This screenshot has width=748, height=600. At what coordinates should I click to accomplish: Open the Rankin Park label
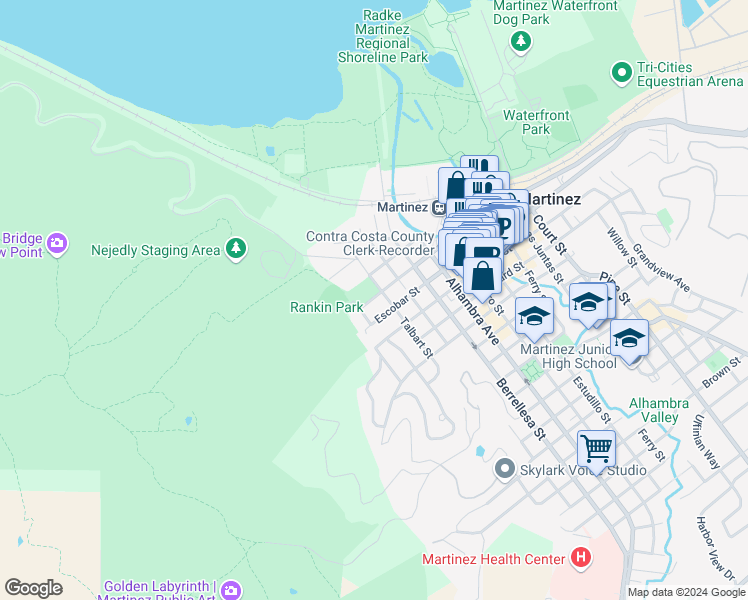pyautogui.click(x=327, y=307)
